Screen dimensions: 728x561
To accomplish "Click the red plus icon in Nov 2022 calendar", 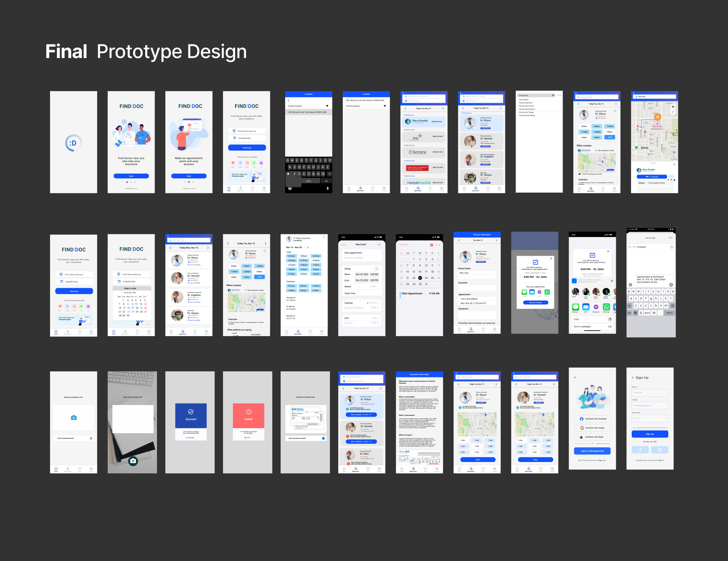I will point(439,245).
